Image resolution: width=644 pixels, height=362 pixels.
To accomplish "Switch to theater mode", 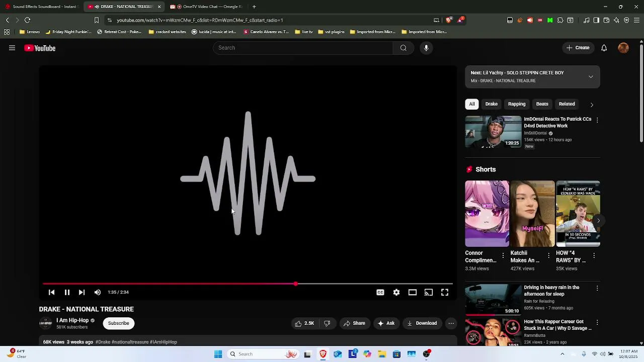I will tap(413, 292).
